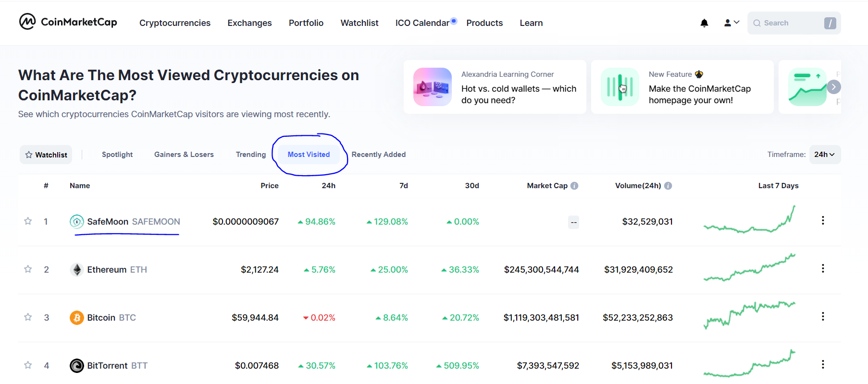Sort by the 7d column header

[404, 186]
